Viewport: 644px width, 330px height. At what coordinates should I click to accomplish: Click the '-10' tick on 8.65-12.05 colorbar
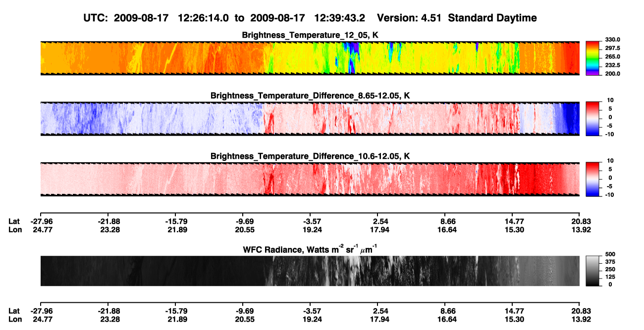click(611, 134)
